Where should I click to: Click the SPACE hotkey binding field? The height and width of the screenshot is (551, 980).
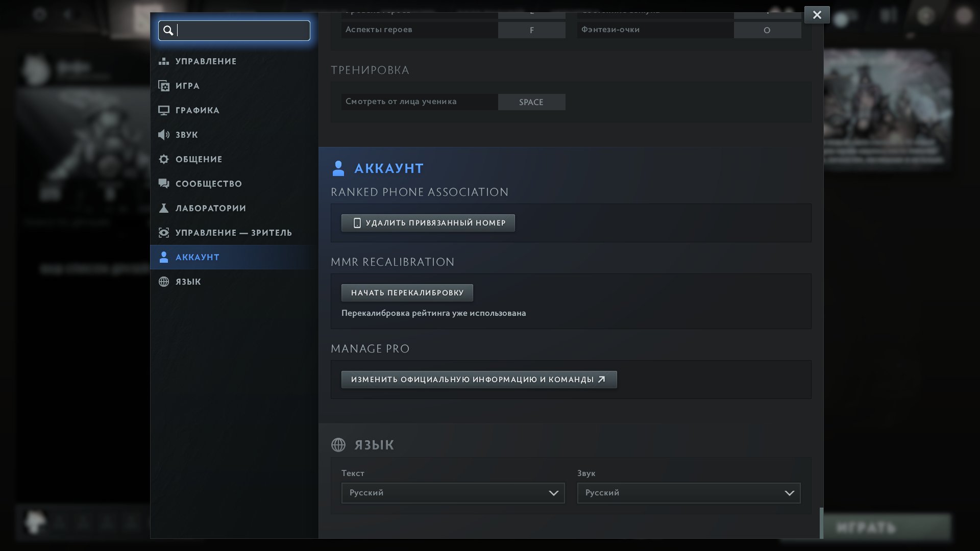coord(531,102)
